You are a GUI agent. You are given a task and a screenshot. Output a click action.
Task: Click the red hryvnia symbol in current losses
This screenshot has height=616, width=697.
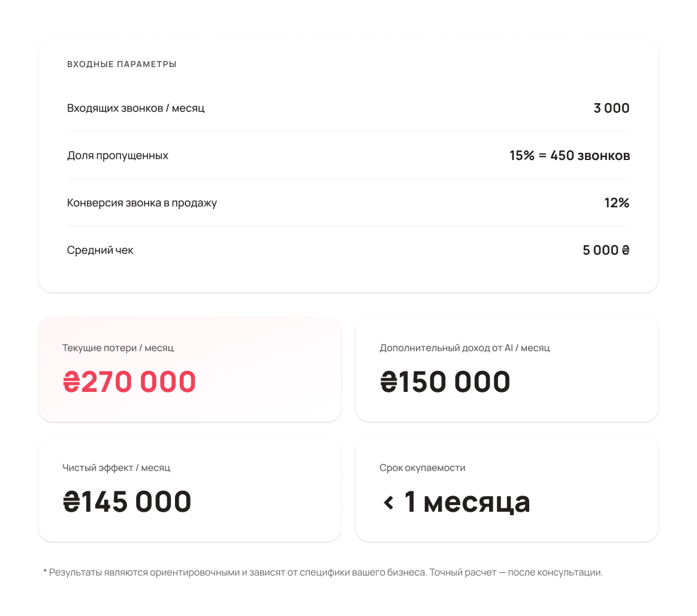[x=71, y=382]
